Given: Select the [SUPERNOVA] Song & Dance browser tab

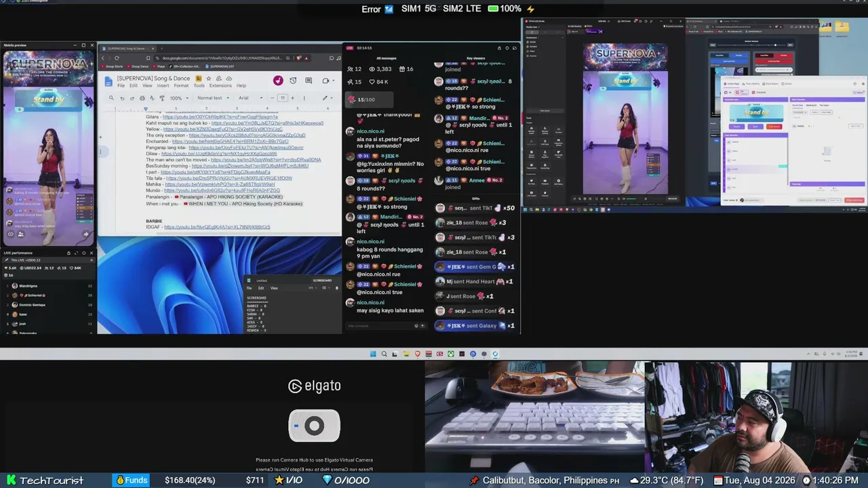Looking at the screenshot, I should [x=126, y=48].
